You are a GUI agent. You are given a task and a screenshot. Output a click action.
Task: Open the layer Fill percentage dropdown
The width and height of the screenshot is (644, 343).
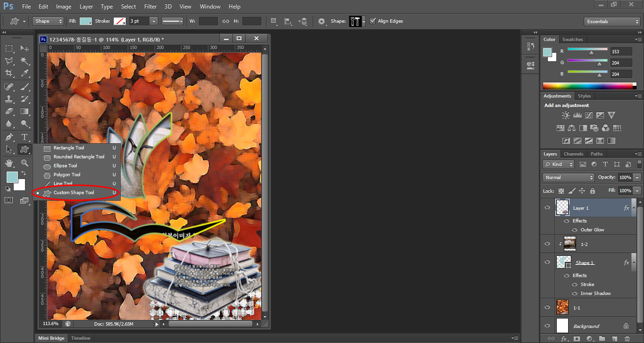point(637,191)
